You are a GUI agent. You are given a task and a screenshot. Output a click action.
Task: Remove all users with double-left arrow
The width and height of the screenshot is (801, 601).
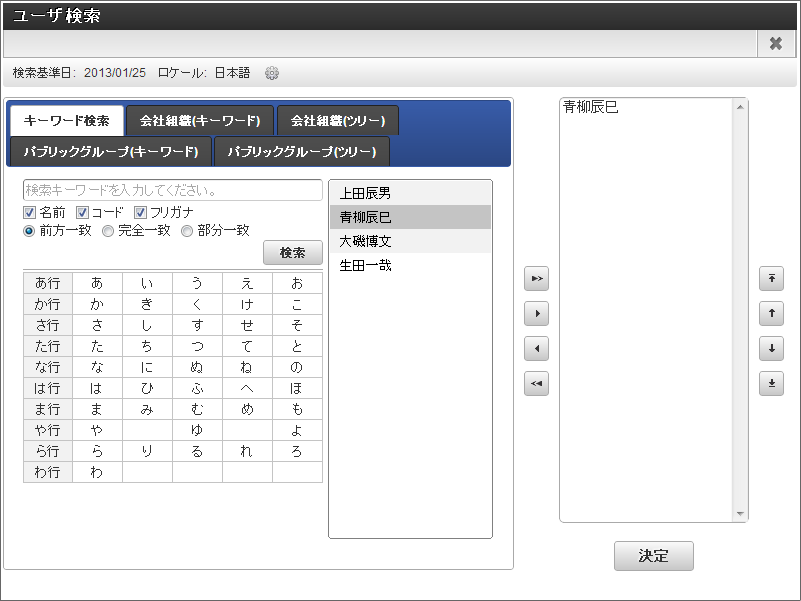coord(536,383)
